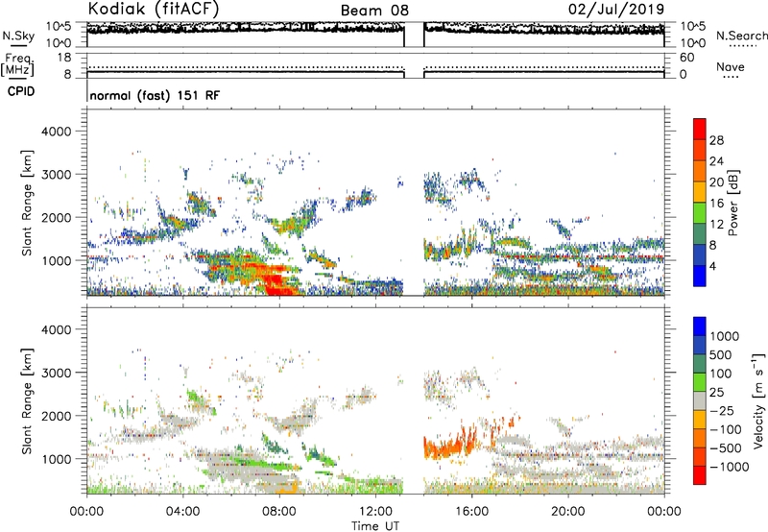
Task: Click the "20" label on the power colorbar
Action: point(716,182)
